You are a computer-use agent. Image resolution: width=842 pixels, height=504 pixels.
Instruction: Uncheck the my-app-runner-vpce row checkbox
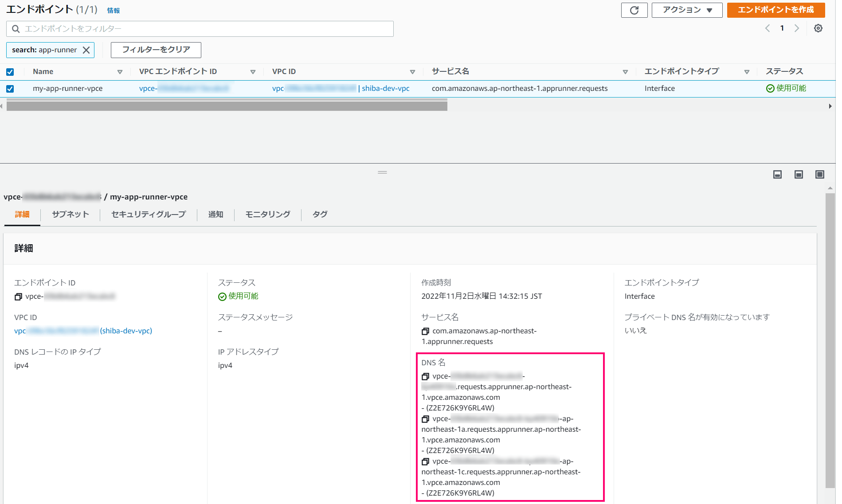click(10, 89)
